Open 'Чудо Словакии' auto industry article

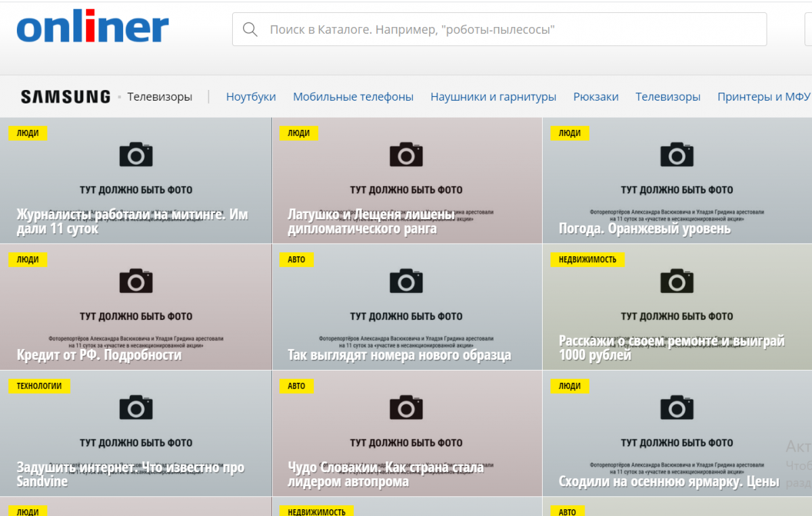tap(386, 474)
